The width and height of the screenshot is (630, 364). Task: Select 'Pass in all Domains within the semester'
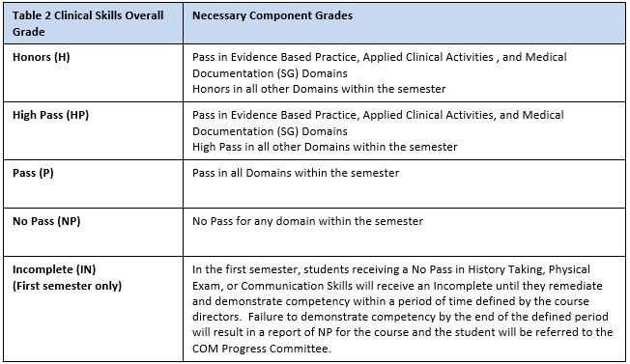[x=296, y=173]
